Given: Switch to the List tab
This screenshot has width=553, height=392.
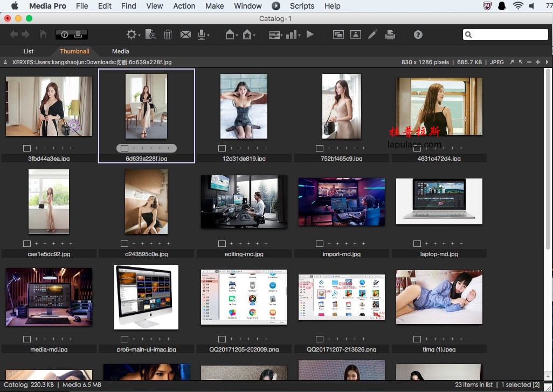Looking at the screenshot, I should point(28,51).
